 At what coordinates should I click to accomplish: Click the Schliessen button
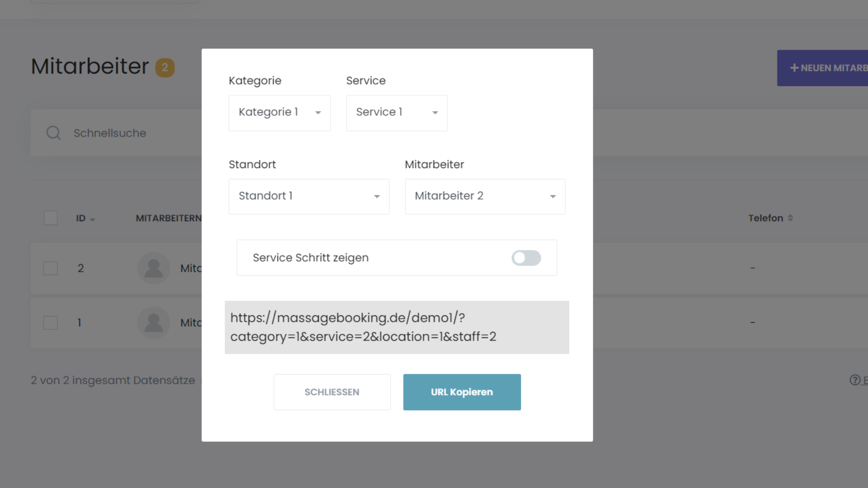pos(332,392)
